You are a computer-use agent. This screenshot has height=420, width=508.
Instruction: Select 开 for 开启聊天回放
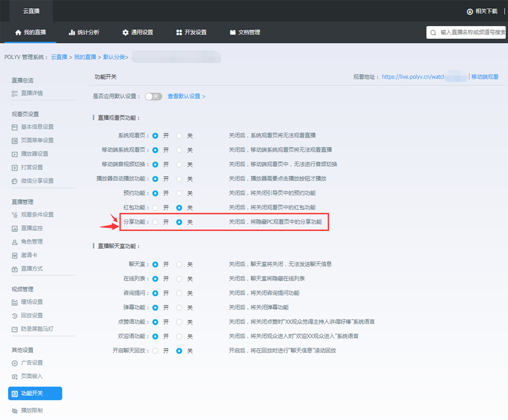pyautogui.click(x=156, y=350)
